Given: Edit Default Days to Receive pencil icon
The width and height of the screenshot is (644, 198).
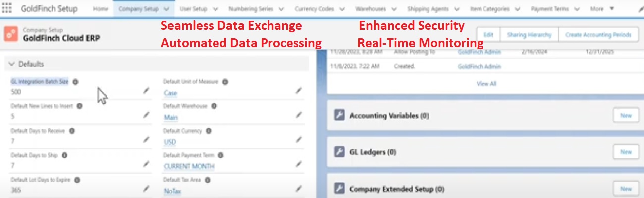Looking at the screenshot, I should (146, 140).
